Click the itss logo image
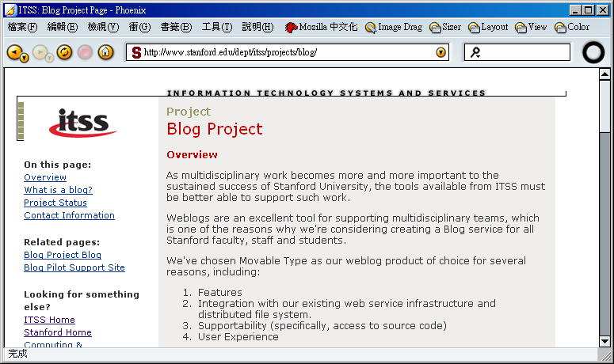Image resolution: width=614 pixels, height=364 pixels. [x=83, y=123]
